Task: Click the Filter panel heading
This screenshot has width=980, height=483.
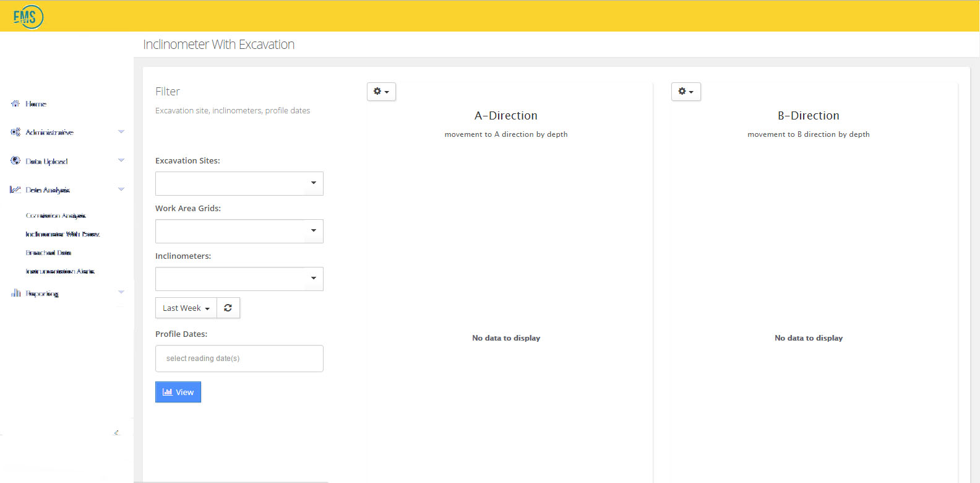Action: point(168,92)
